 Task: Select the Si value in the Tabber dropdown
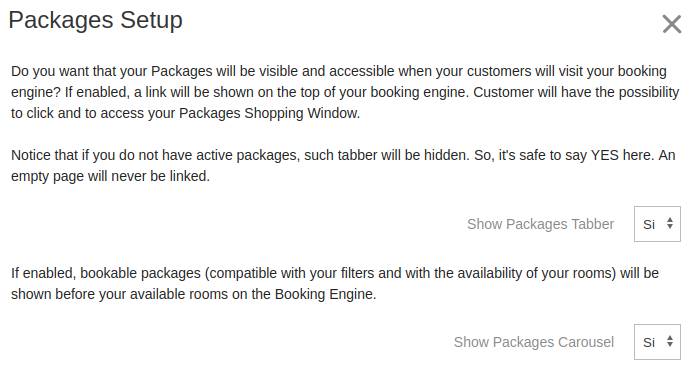tap(649, 224)
